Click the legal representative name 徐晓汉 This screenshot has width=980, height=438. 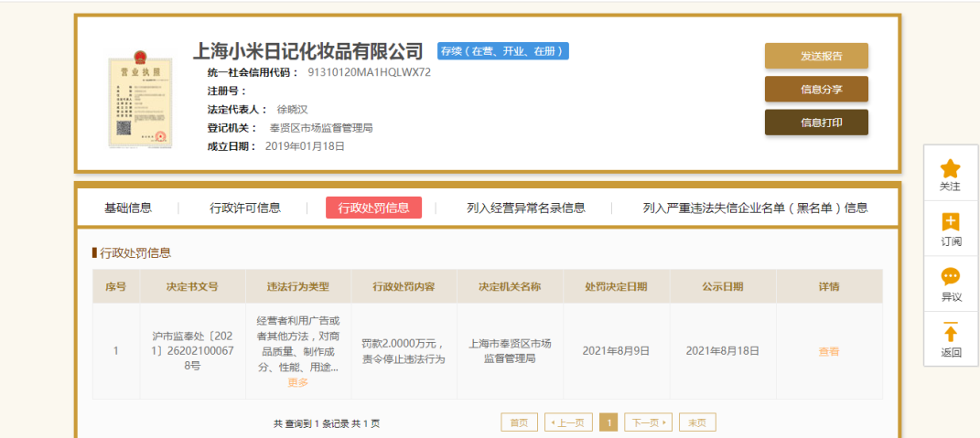point(293,110)
